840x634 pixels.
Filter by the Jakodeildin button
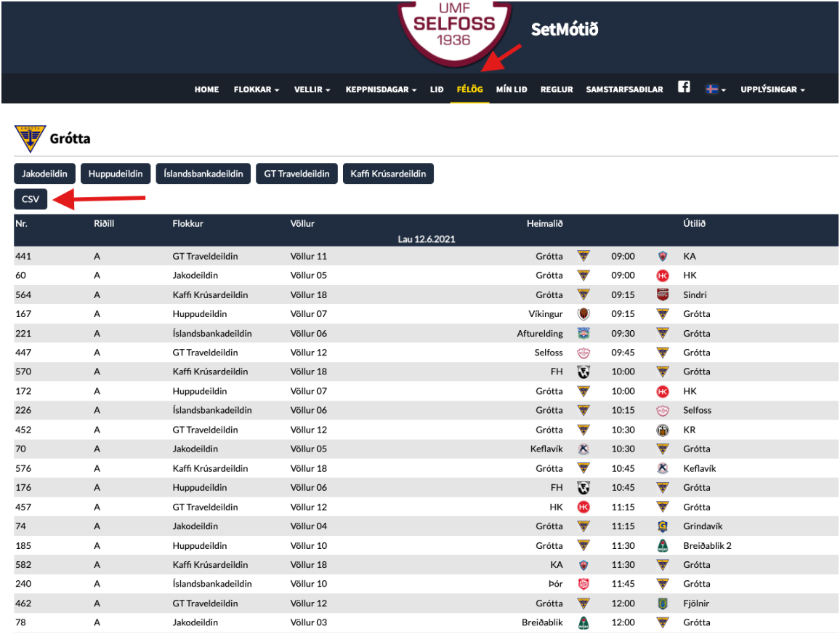tap(44, 174)
